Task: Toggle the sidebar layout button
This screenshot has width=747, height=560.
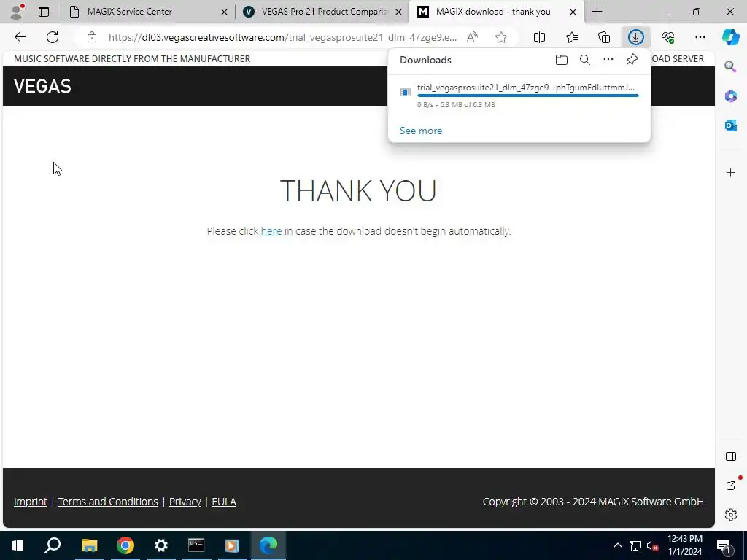Action: tap(730, 456)
